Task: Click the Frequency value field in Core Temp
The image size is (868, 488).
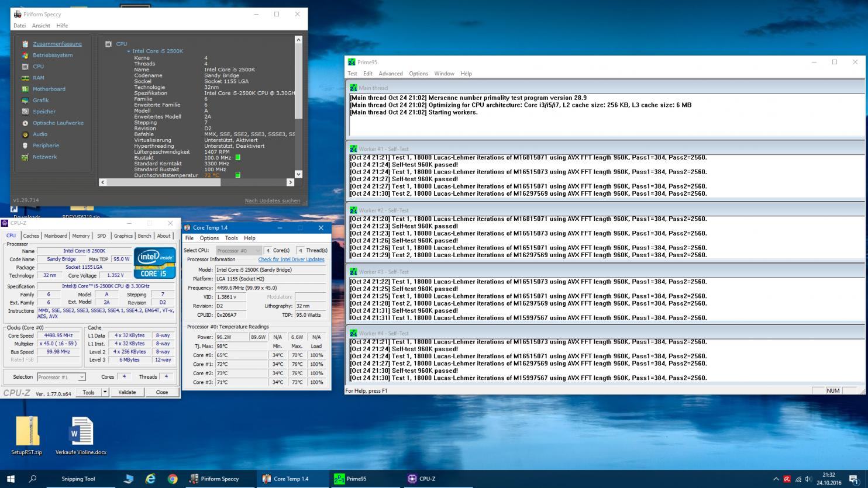Action: (270, 288)
